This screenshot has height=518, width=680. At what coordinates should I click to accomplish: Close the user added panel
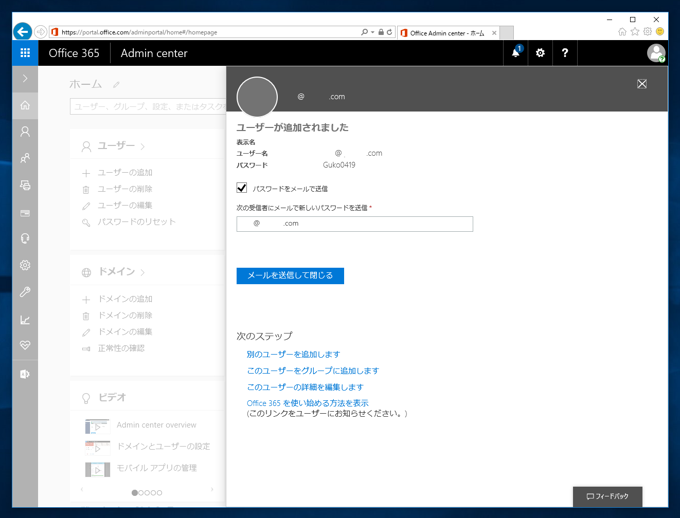coord(642,84)
